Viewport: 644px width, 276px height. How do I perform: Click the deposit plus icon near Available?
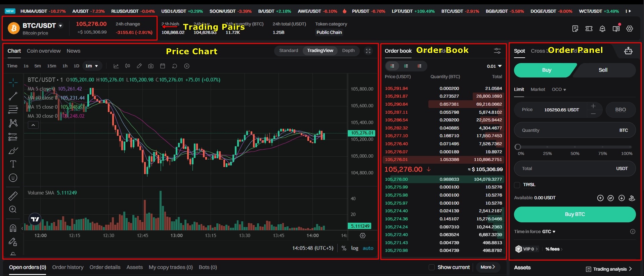point(600,198)
